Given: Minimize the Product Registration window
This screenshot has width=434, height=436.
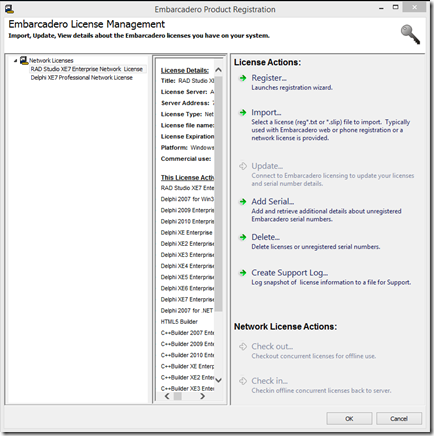Looking at the screenshot, I should pos(381,8).
